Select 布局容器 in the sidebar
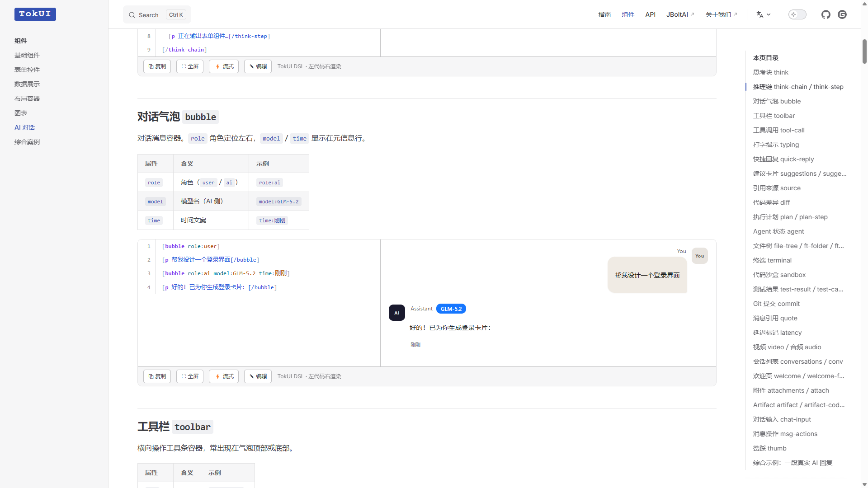The image size is (868, 488). pos(27,99)
